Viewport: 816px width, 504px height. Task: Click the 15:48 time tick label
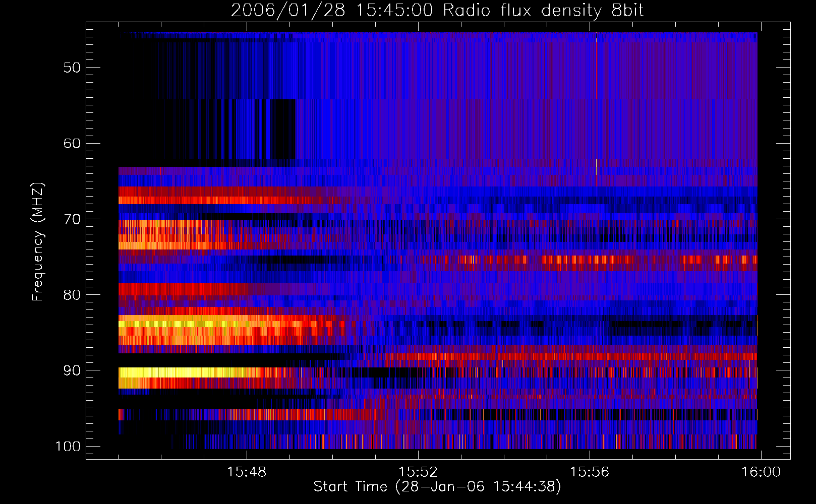[x=247, y=472]
